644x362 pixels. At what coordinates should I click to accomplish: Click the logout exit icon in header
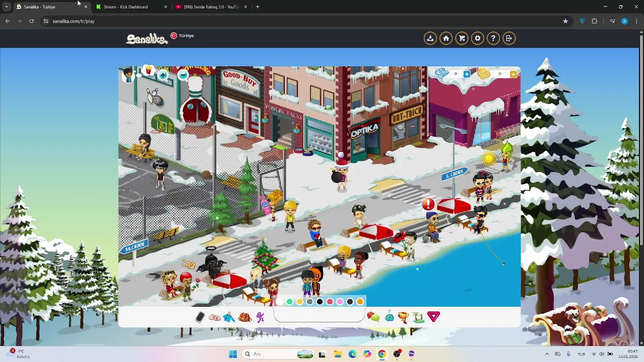point(509,38)
